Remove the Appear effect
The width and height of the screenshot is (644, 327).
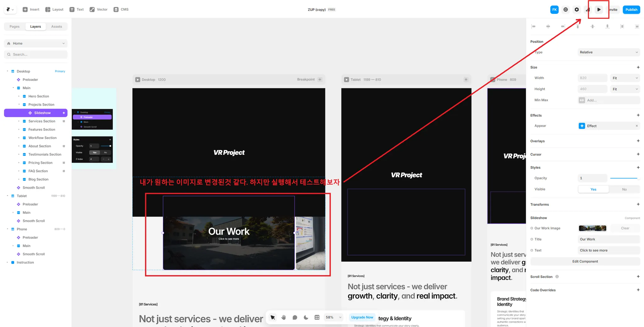(637, 126)
